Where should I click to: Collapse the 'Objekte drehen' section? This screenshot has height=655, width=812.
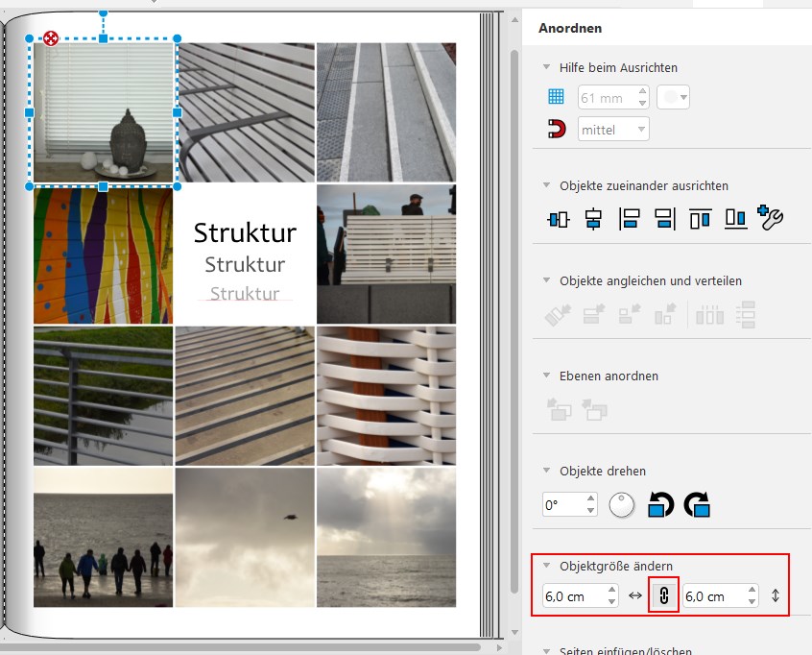547,471
